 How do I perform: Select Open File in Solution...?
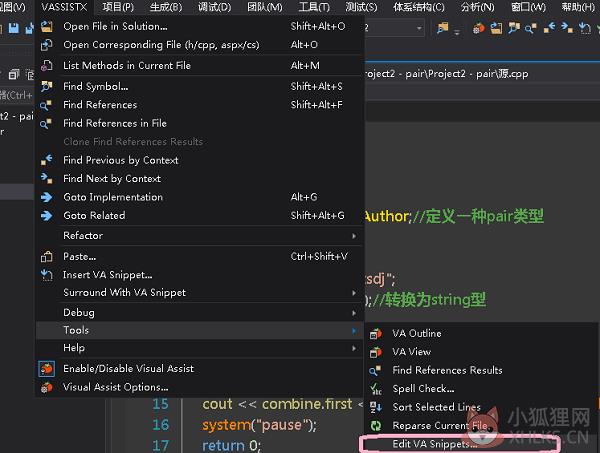(199, 26)
